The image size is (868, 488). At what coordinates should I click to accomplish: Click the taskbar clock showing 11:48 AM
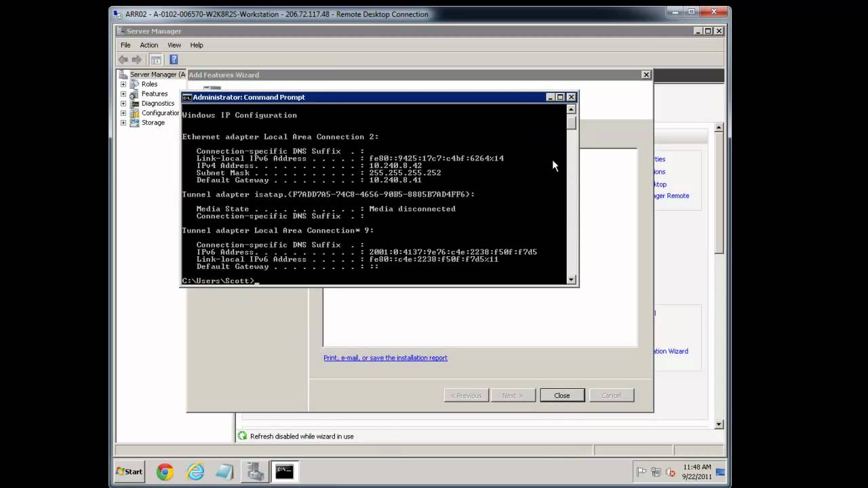[698, 472]
